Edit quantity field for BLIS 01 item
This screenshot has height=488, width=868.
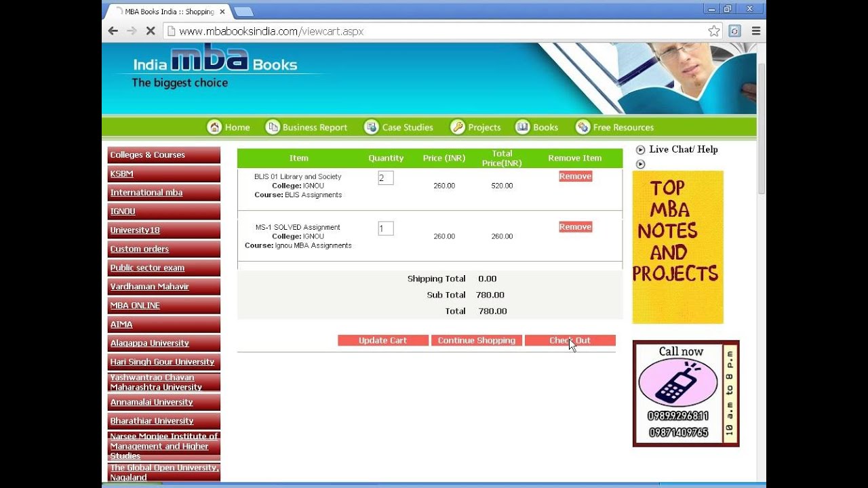[386, 178]
